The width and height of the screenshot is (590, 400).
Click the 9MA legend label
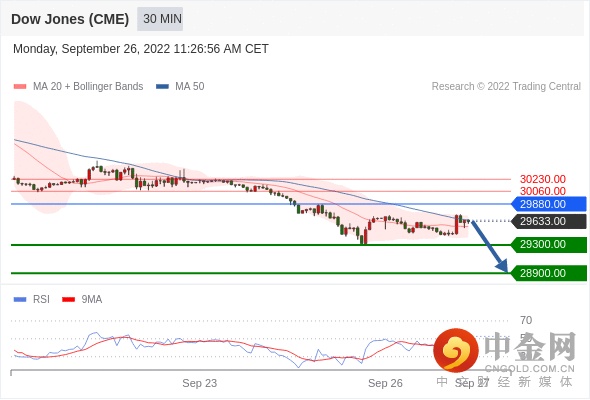[92, 300]
